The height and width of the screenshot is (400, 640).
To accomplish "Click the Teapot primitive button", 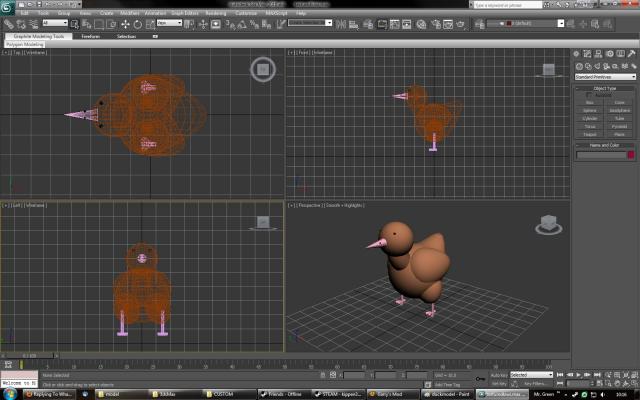I will 590,133.
